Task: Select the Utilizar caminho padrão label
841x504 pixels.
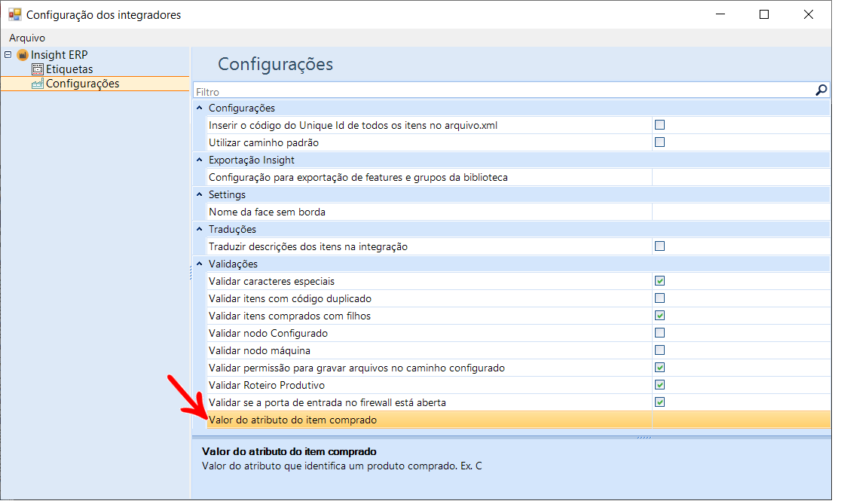Action: coord(264,142)
